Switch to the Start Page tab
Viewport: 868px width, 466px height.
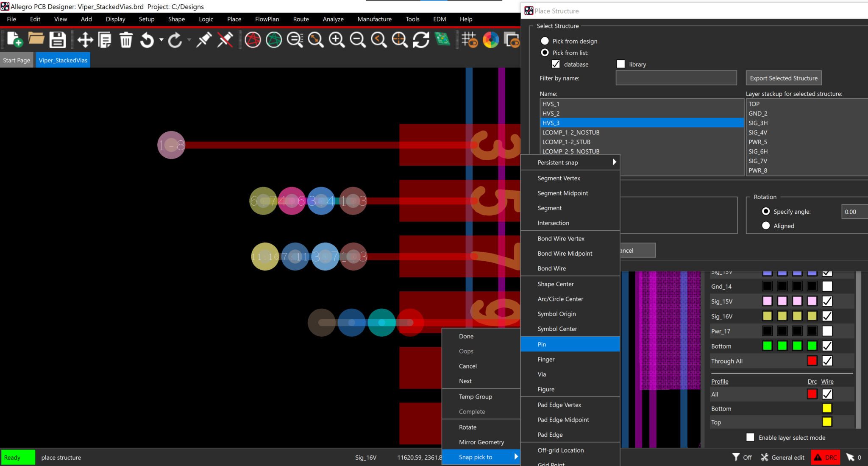pos(17,60)
